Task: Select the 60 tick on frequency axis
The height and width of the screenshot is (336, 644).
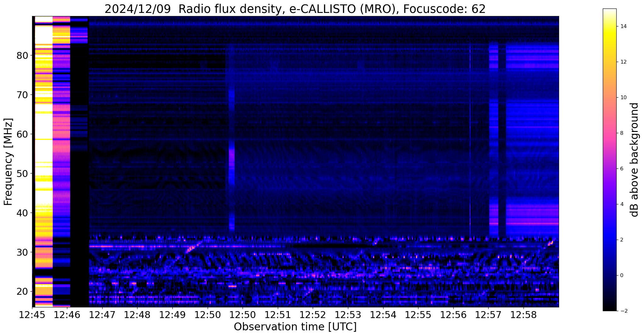Action: [x=22, y=134]
